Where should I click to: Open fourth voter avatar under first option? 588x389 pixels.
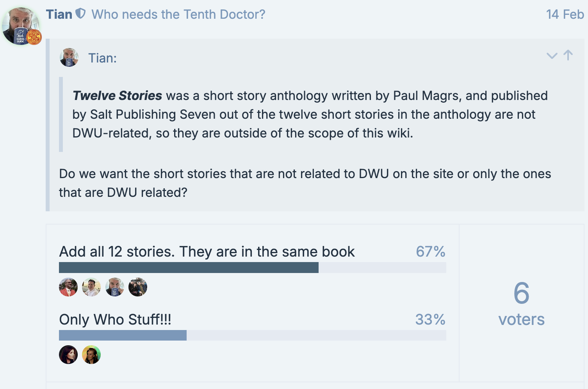(x=138, y=287)
